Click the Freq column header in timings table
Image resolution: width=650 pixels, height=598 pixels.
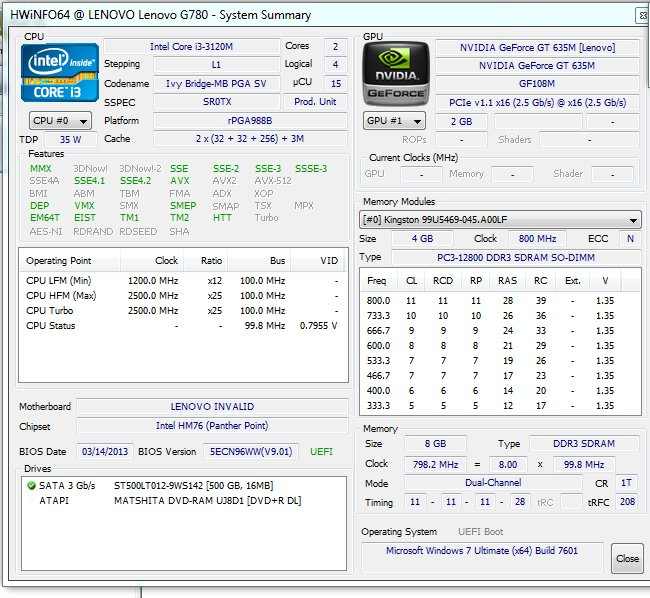(x=378, y=281)
